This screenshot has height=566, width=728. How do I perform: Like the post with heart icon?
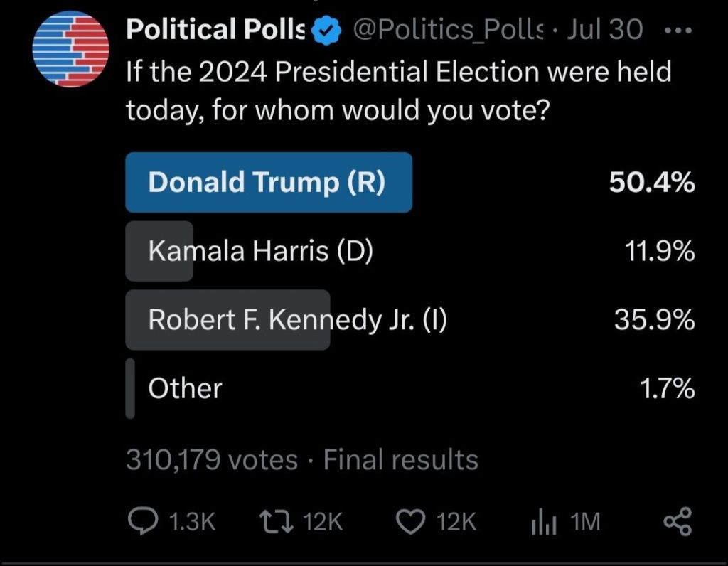click(x=409, y=523)
